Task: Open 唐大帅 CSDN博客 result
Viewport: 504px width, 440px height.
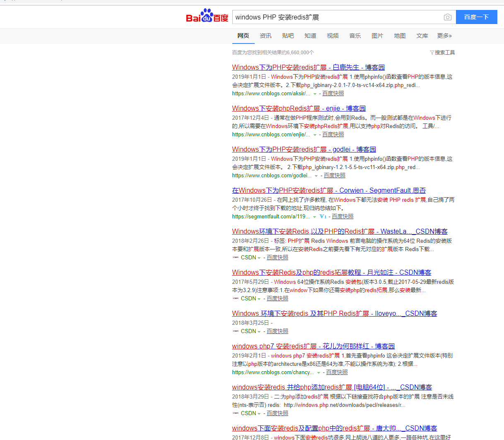Action: [x=335, y=428]
